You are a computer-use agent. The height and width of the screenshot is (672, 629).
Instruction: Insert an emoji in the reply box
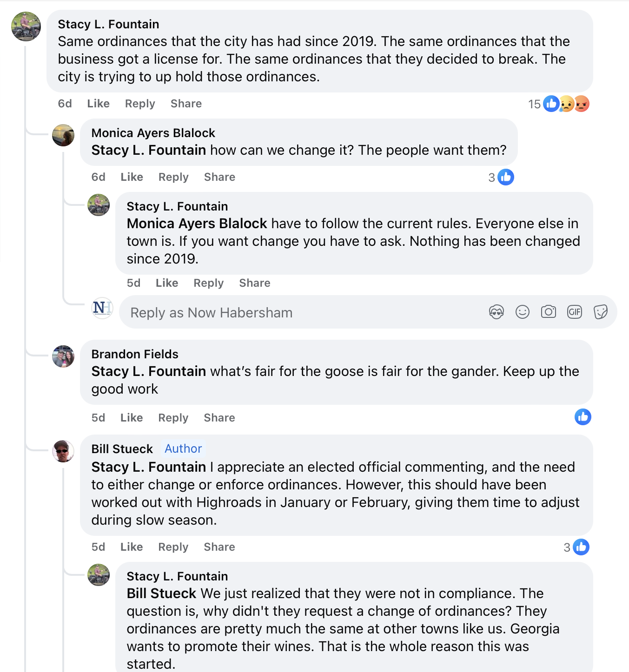coord(522,312)
